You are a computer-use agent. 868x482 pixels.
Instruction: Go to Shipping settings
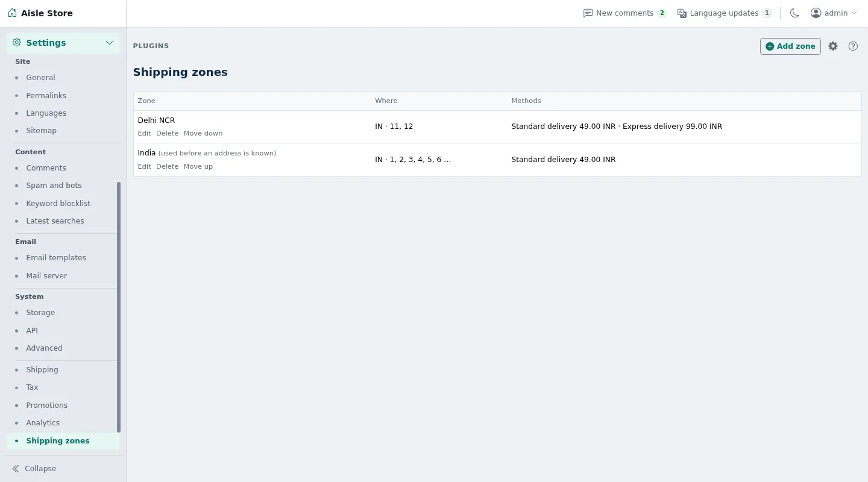42,370
